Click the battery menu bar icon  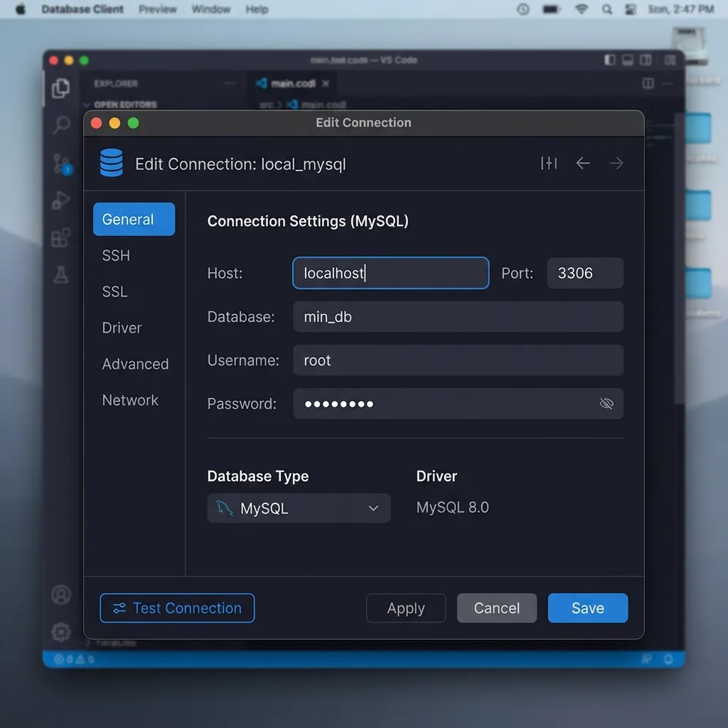click(x=552, y=9)
